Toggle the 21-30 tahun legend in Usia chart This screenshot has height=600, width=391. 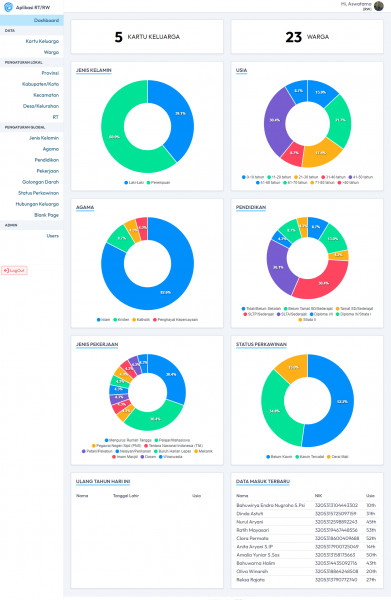pos(306,177)
